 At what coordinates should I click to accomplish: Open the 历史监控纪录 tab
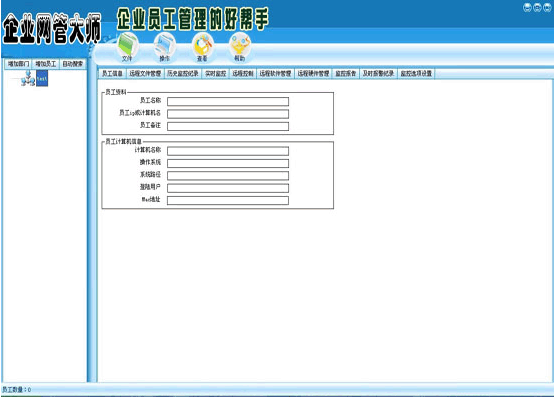coord(183,73)
